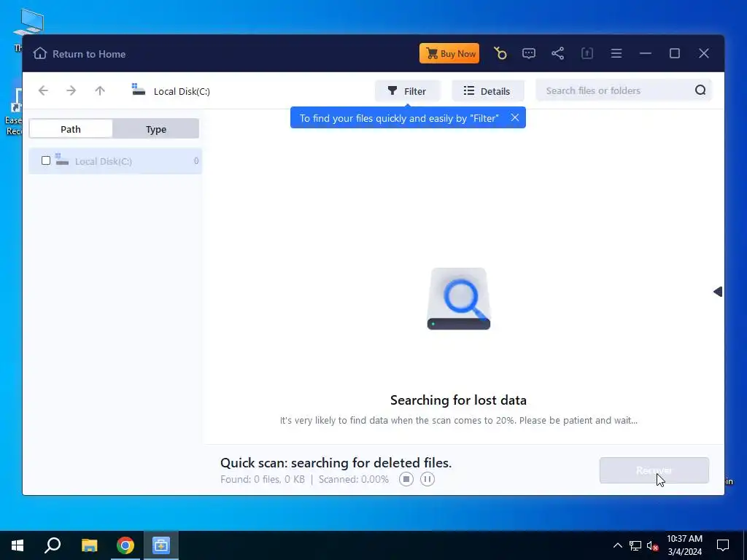Switch to the Path tab
747x560 pixels.
tap(71, 129)
